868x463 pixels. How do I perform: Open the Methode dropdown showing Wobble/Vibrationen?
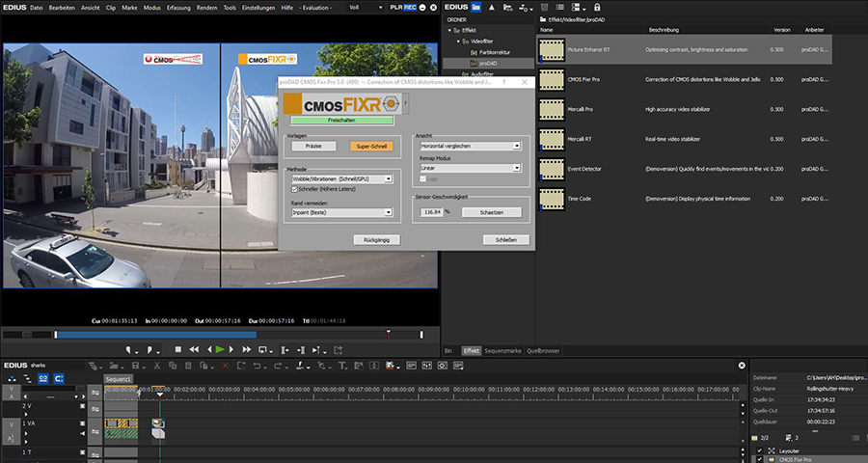click(341, 178)
